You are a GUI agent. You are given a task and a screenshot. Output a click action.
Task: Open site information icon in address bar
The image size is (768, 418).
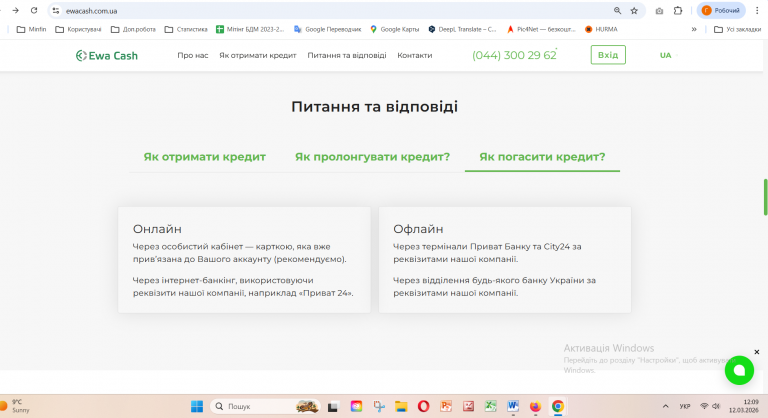[x=56, y=10]
